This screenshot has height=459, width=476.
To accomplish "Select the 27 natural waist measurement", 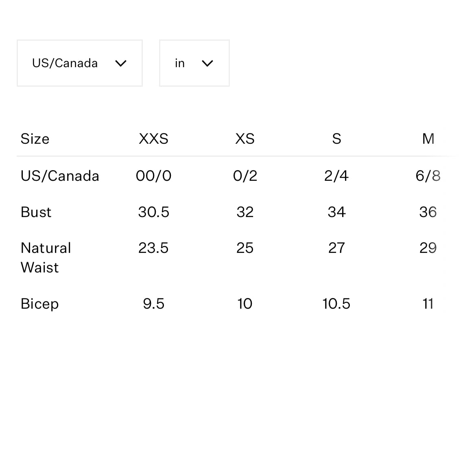I will pyautogui.click(x=336, y=248).
